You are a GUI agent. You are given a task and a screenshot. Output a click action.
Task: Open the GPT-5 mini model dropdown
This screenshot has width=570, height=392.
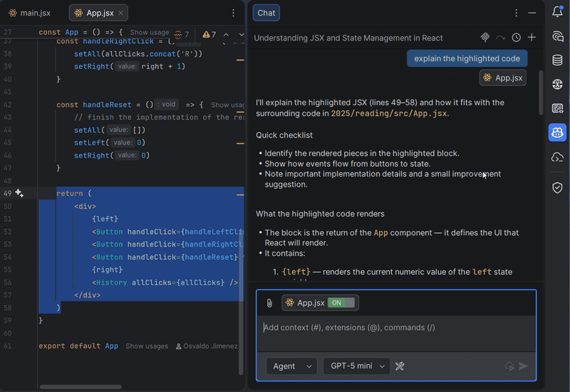click(357, 366)
